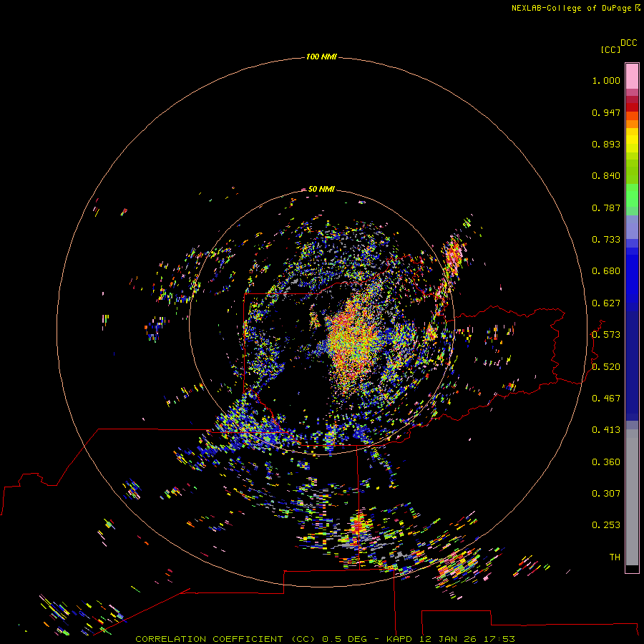Image resolution: width=644 pixels, height=644 pixels.
Task: Click the 0.680 legend value
Action: (x=606, y=271)
